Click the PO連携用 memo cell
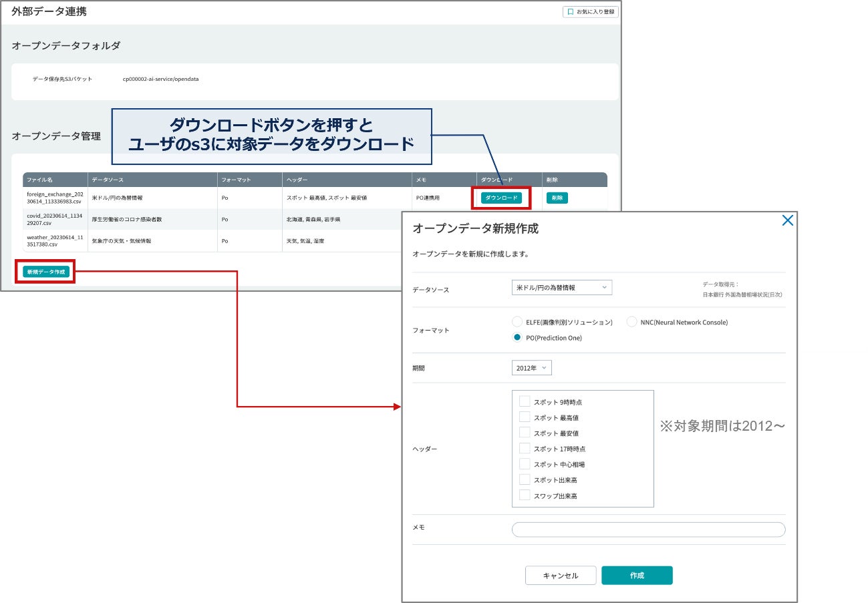The width and height of the screenshot is (868, 603). pos(428,198)
